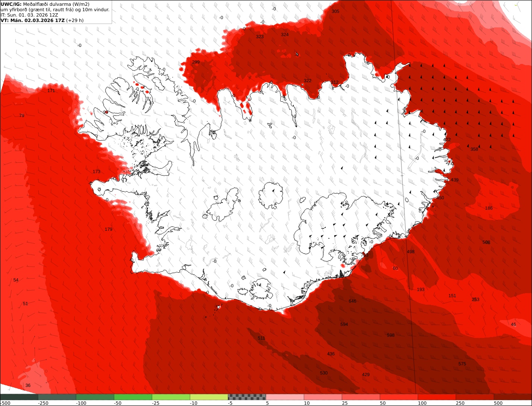This screenshot has width=532, height=406.
Task: Click the legend swatch between -250 and -100
Action: click(57, 397)
